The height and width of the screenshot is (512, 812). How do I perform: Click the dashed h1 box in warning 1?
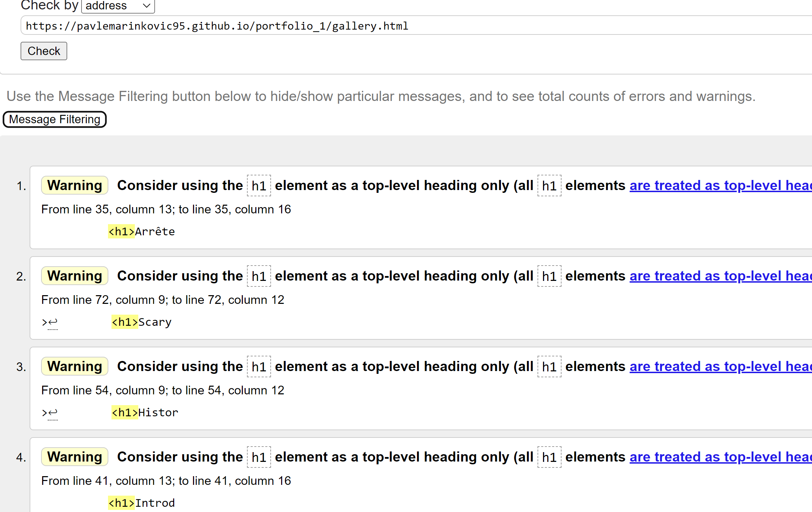(x=259, y=185)
